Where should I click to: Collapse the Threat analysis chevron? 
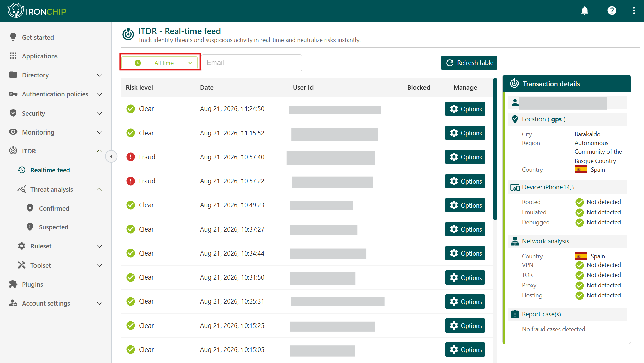99,189
